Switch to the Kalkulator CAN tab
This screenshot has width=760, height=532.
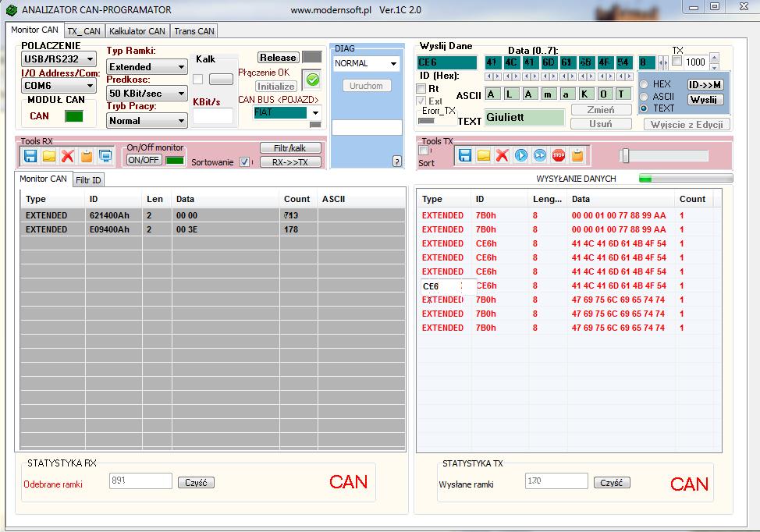pyautogui.click(x=137, y=31)
